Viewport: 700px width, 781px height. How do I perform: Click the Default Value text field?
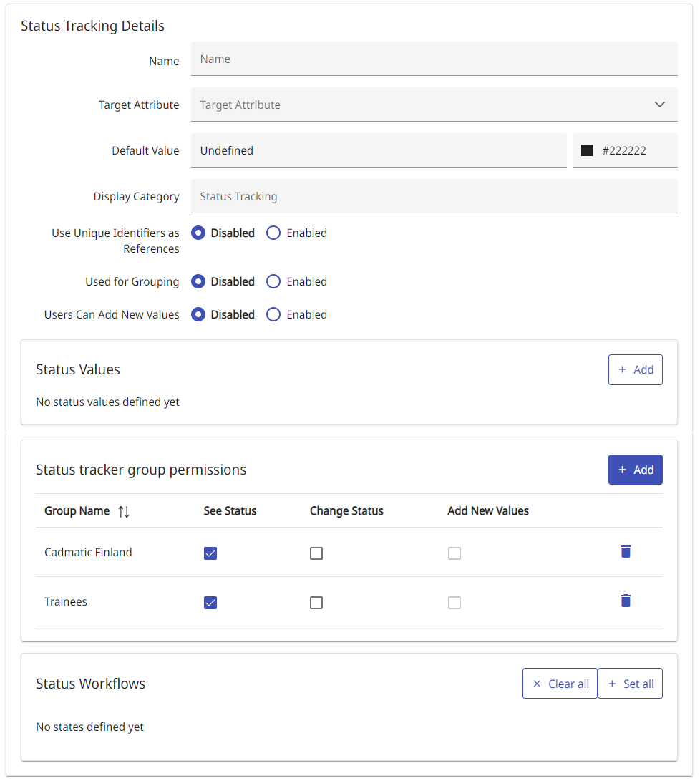[x=378, y=151]
